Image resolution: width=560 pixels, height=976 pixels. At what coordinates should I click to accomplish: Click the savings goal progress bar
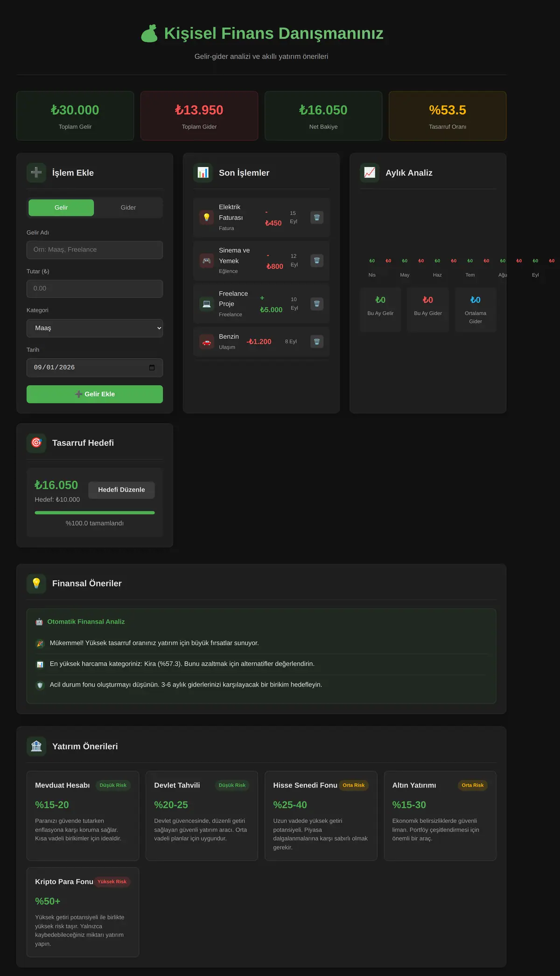click(x=95, y=513)
